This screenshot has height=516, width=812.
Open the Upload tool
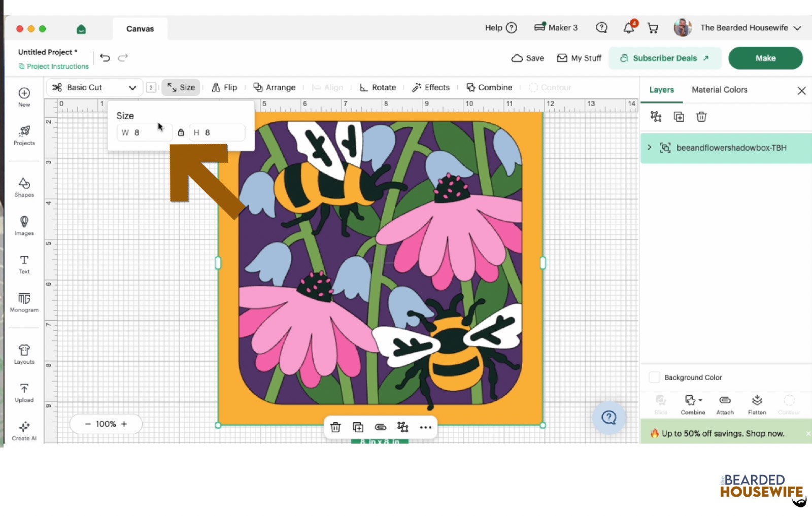pos(24,393)
